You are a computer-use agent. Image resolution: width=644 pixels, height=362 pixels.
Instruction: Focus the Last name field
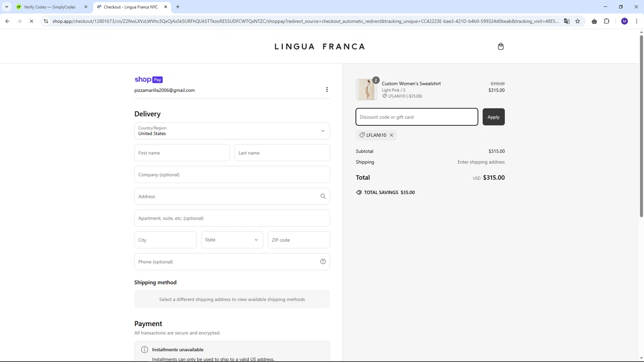click(x=282, y=153)
